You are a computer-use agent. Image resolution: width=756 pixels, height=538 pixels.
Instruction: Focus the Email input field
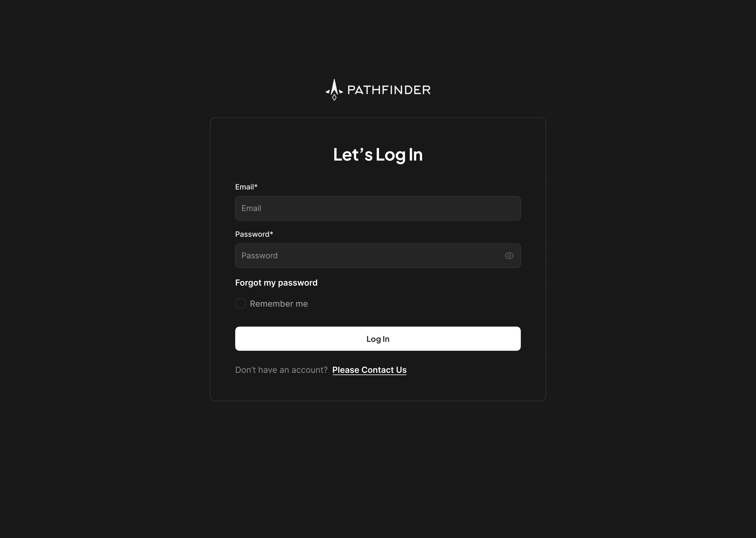pos(378,208)
